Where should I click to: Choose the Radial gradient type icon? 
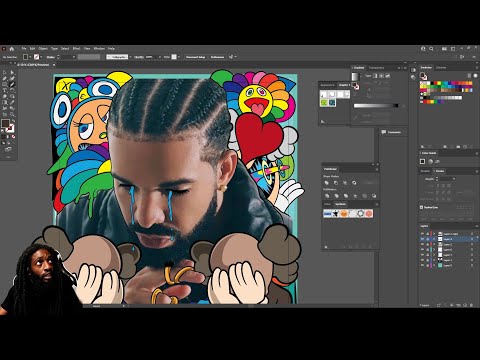pyautogui.click(x=381, y=76)
